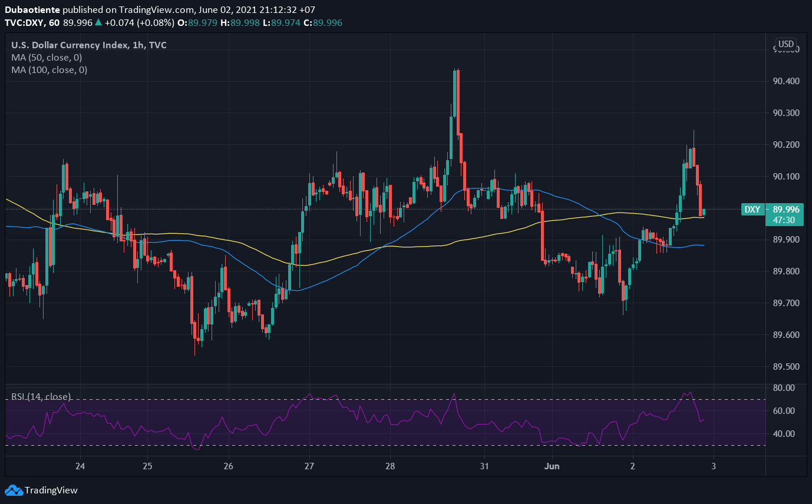This screenshot has height=504, width=812.
Task: Click the date label 24 on time axis
Action: (80, 466)
